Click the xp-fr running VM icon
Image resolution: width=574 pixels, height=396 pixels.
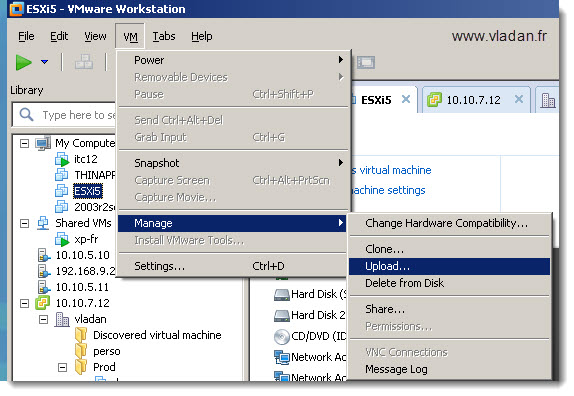(62, 239)
